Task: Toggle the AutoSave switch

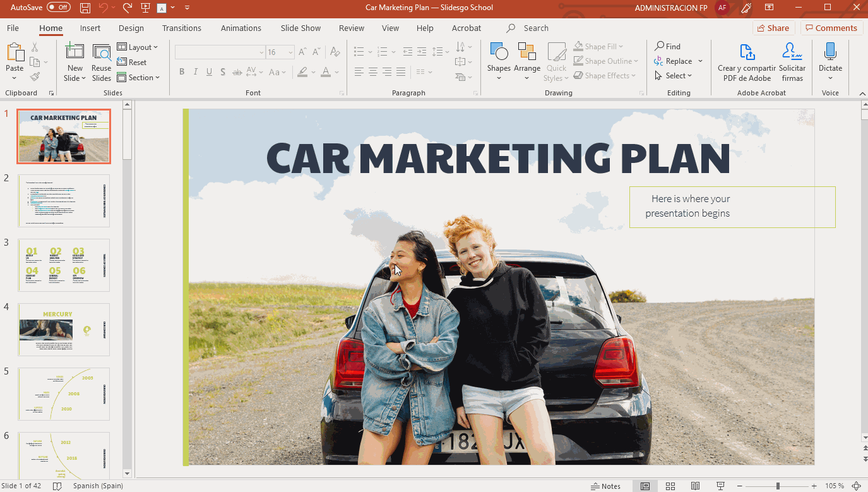Action: tap(59, 8)
